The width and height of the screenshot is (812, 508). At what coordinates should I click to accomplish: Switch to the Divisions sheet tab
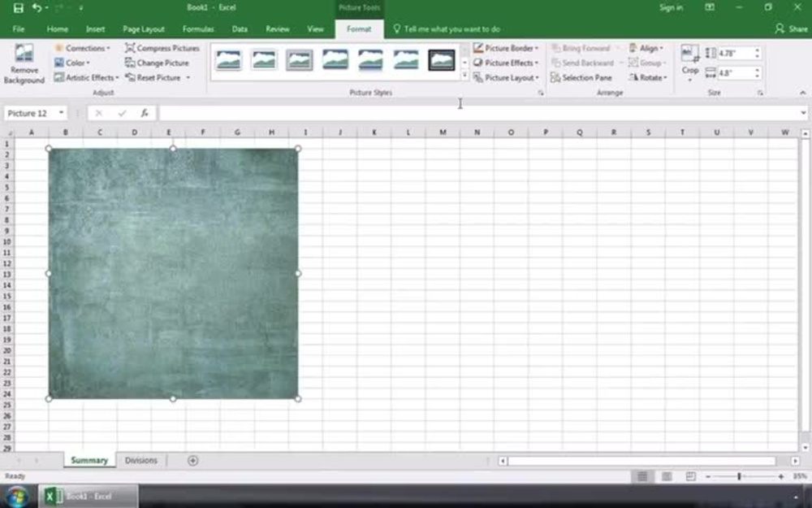(140, 460)
